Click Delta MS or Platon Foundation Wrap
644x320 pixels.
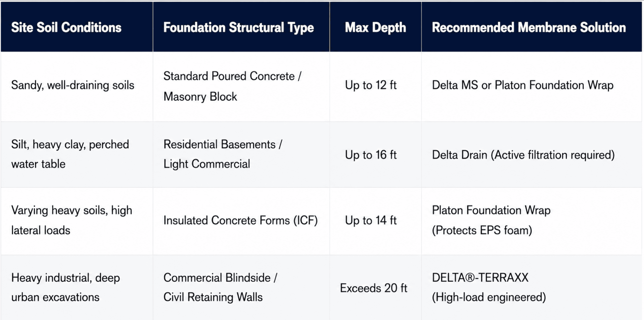[x=522, y=85]
